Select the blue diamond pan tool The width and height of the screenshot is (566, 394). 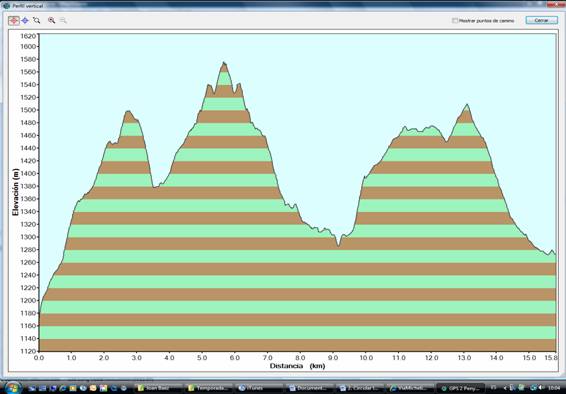click(25, 21)
